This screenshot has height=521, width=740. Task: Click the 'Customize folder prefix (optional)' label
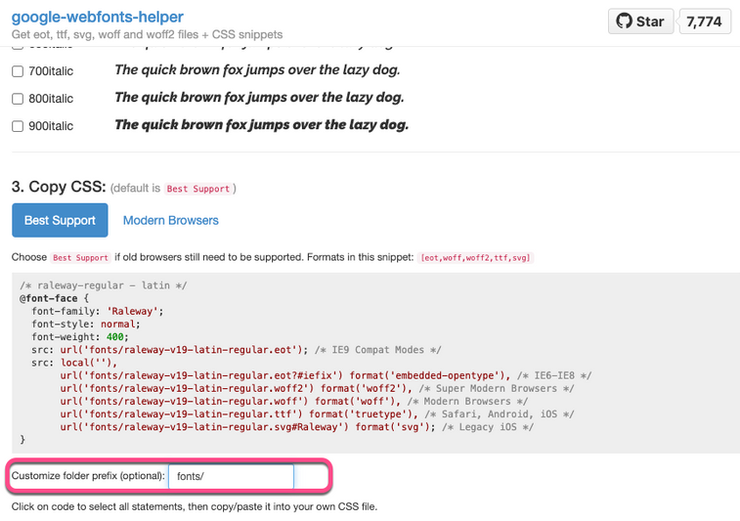coord(88,477)
